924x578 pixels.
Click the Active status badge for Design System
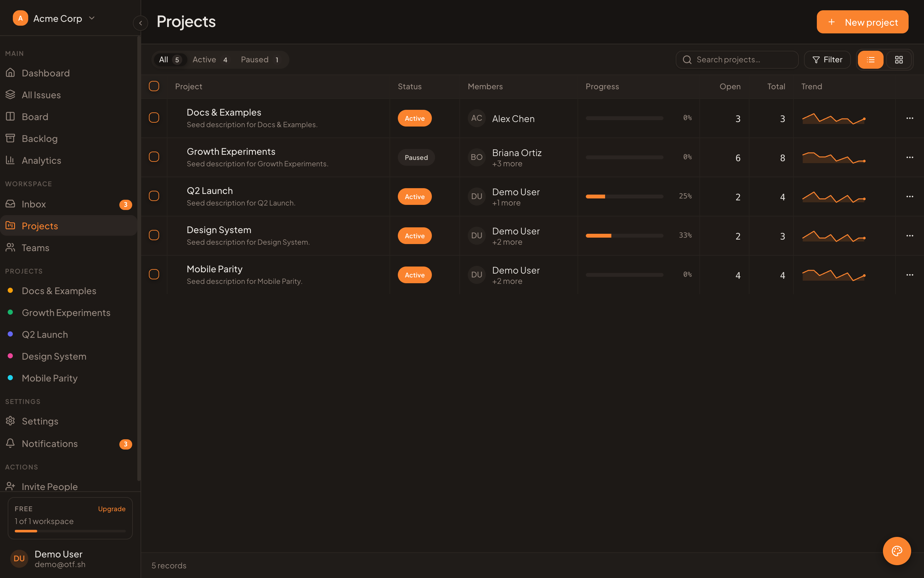(x=415, y=235)
